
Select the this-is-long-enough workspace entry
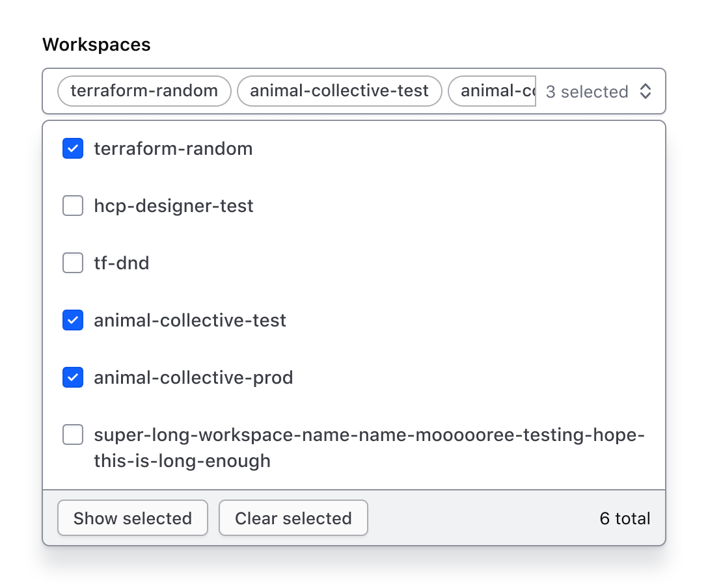click(182, 461)
